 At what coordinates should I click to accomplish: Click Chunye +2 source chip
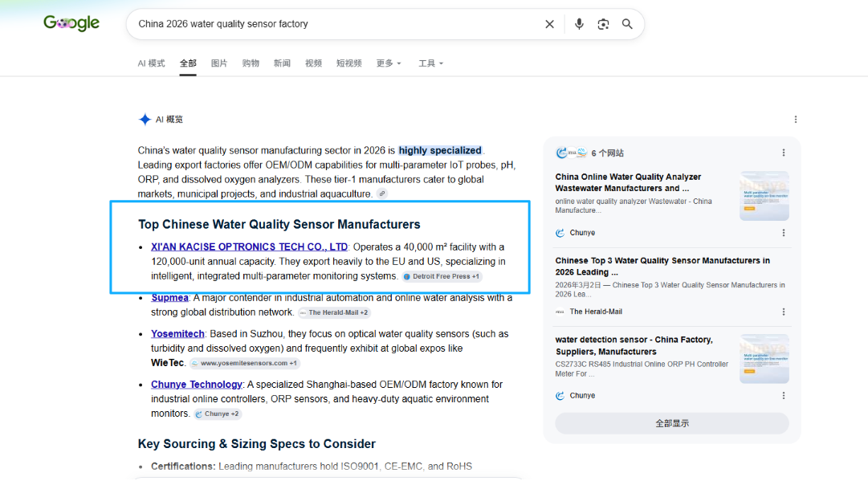coord(218,414)
